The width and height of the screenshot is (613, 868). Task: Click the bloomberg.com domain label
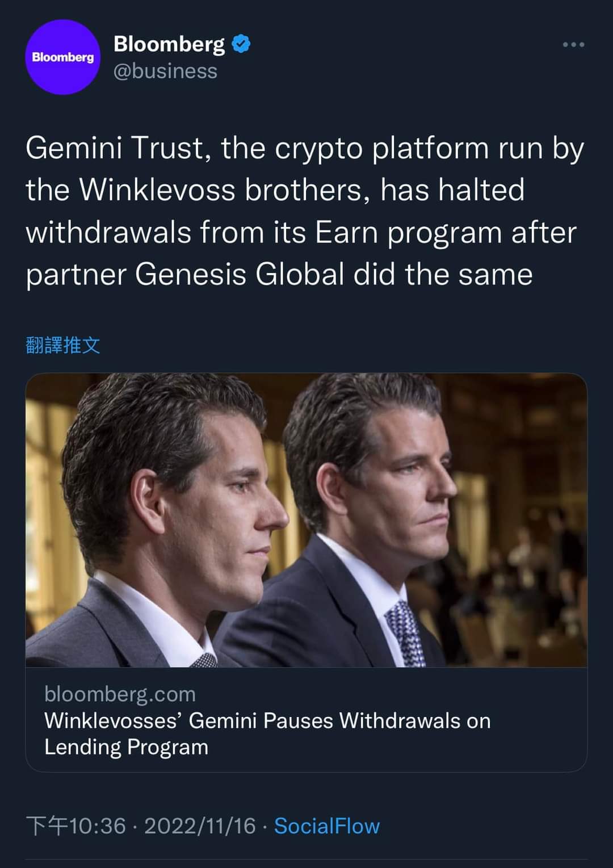pyautogui.click(x=120, y=694)
